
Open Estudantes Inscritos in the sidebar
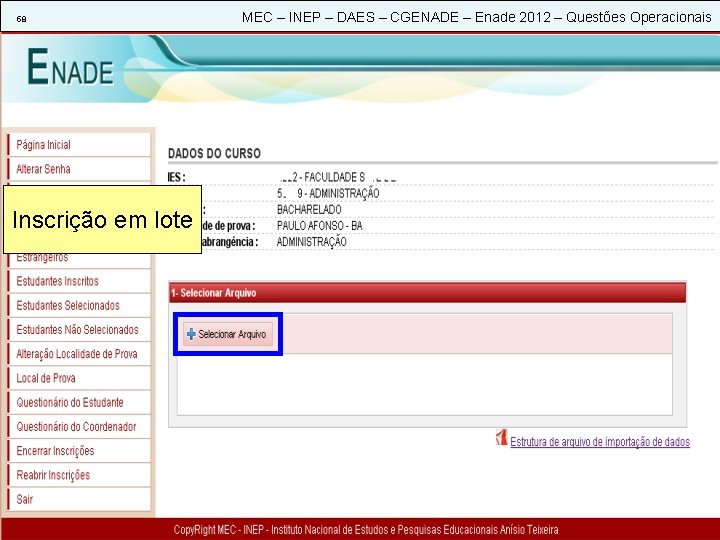click(x=79, y=281)
